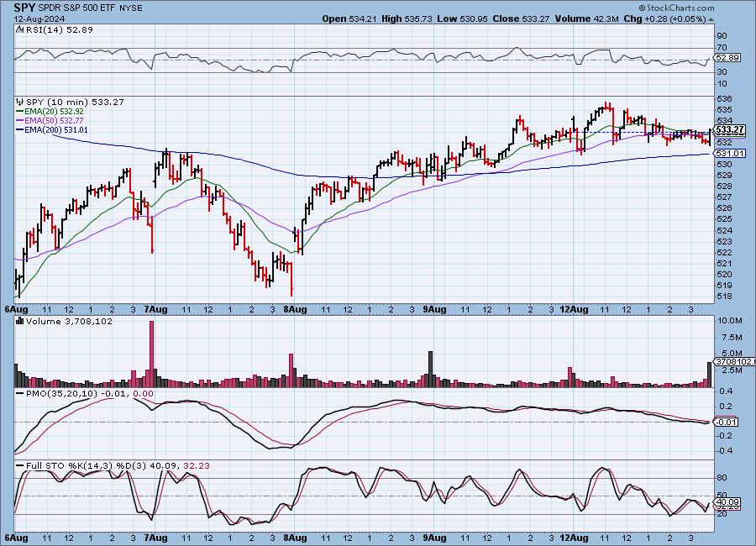Click the 10.0M volume axis label
Screen dimensions: 756x546
(x=729, y=321)
